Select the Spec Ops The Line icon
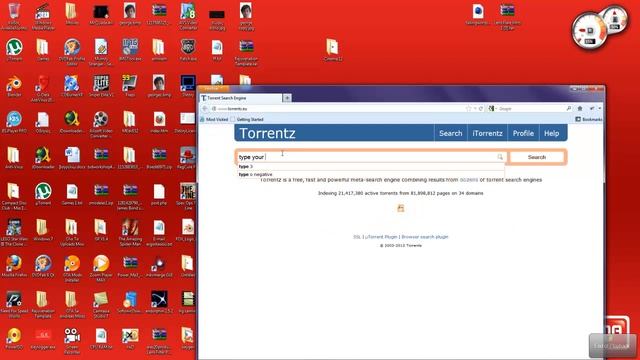Screen dimensions: 640x360 coord(188,196)
